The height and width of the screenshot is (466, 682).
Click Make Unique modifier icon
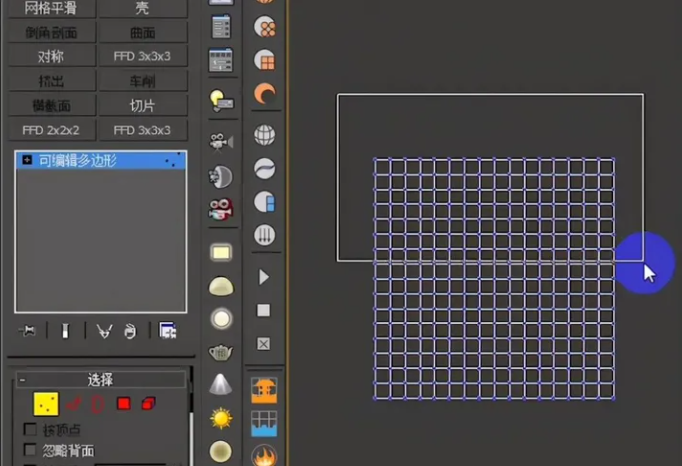click(104, 331)
